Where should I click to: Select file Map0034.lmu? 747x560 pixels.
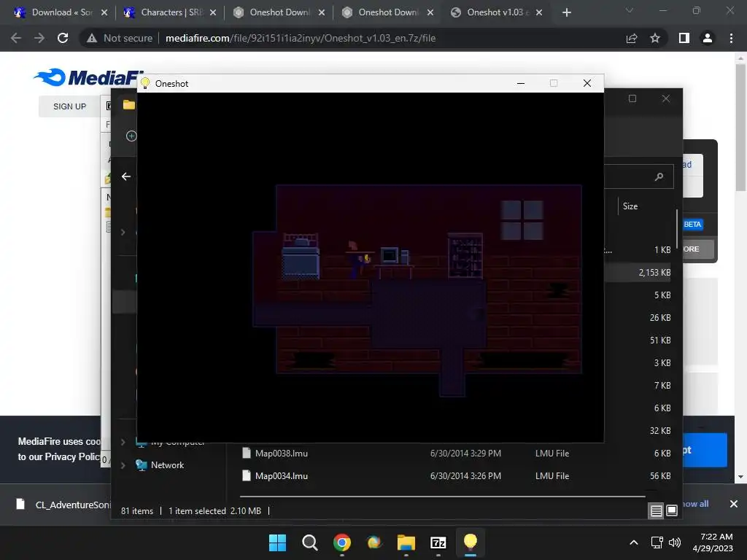pyautogui.click(x=281, y=475)
